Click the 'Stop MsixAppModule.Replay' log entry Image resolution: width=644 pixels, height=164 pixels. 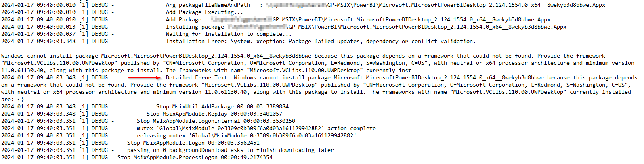(214, 114)
